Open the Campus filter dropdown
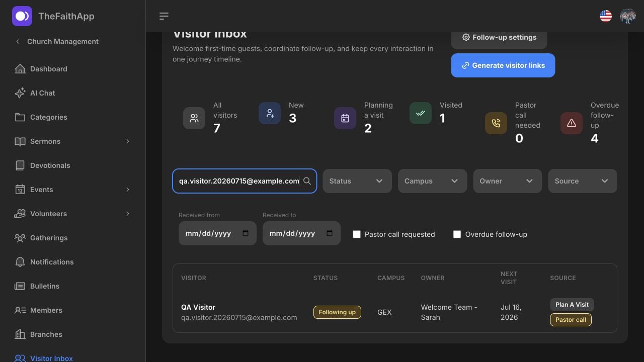The image size is (644, 362). point(432,181)
